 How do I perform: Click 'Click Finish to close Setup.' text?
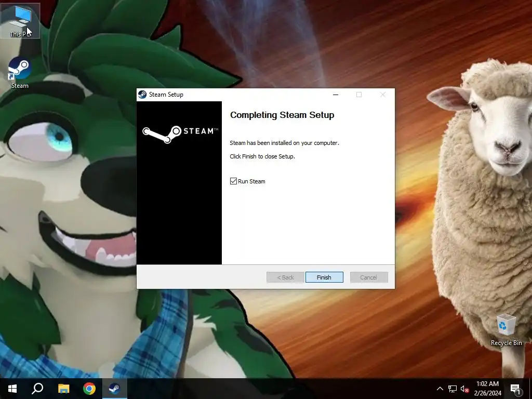click(x=262, y=156)
